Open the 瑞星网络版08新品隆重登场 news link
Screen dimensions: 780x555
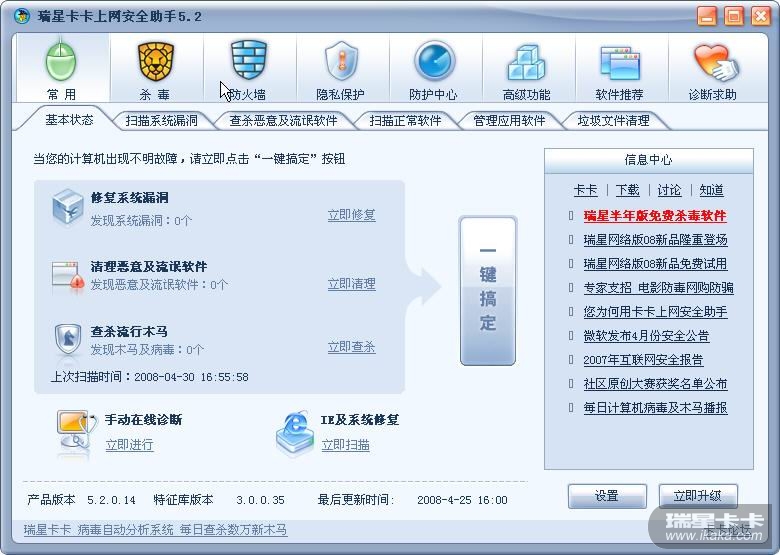tap(655, 240)
